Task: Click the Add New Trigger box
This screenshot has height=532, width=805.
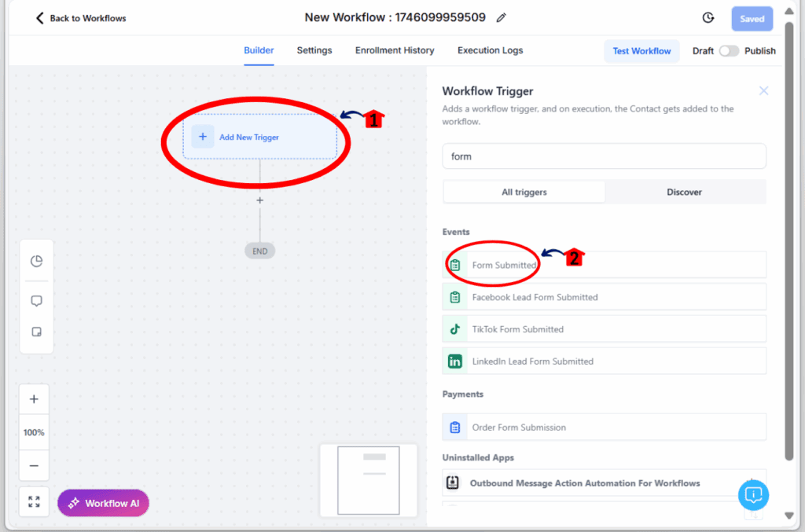Action: point(260,137)
